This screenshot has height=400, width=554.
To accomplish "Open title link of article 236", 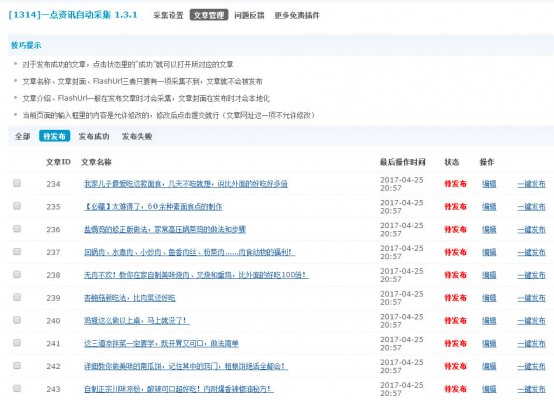I will (x=165, y=229).
